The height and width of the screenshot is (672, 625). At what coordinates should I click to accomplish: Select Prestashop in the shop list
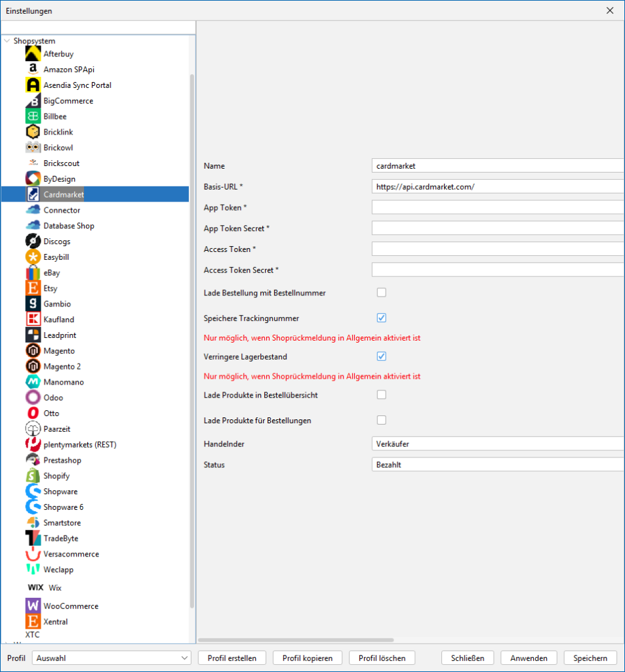coord(62,460)
